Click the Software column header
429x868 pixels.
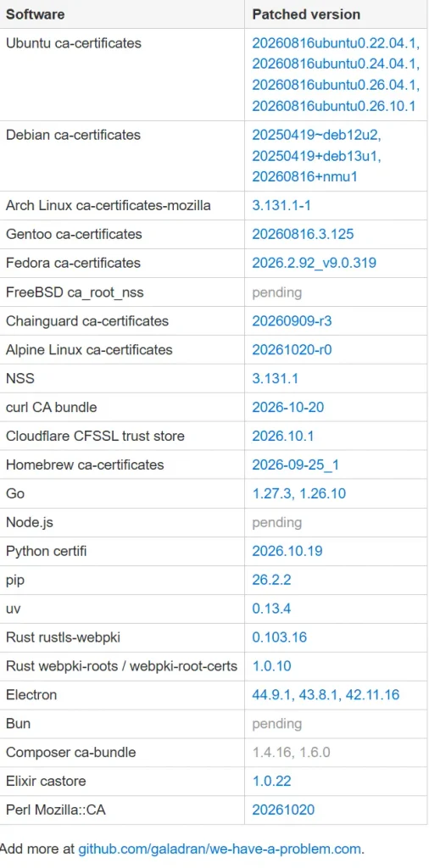(x=35, y=14)
